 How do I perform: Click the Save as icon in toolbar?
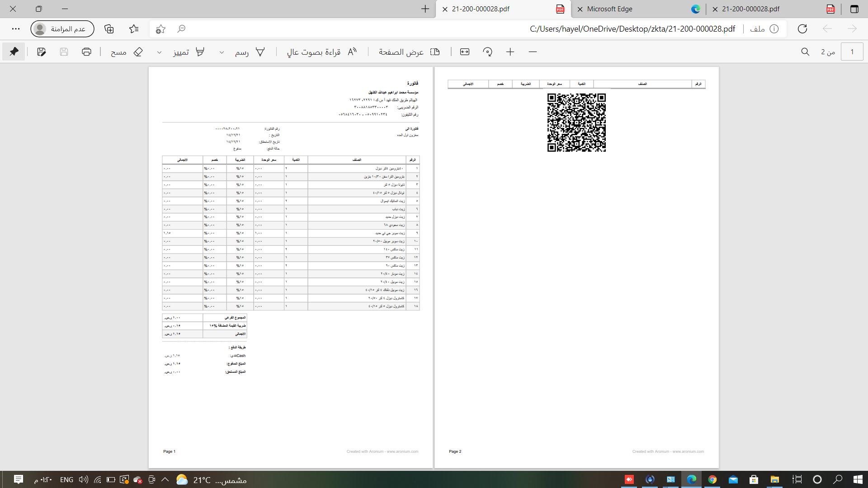42,52
